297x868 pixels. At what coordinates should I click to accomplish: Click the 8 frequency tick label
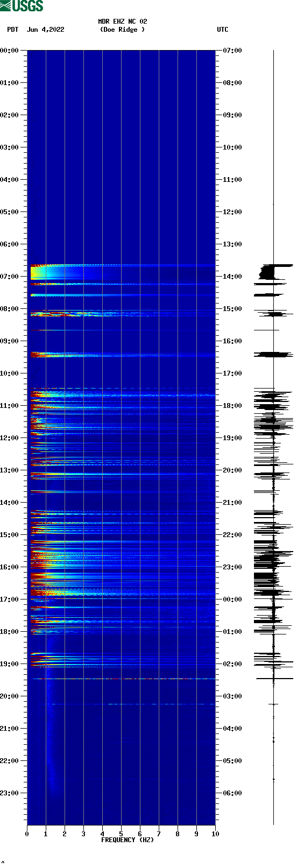[178, 834]
